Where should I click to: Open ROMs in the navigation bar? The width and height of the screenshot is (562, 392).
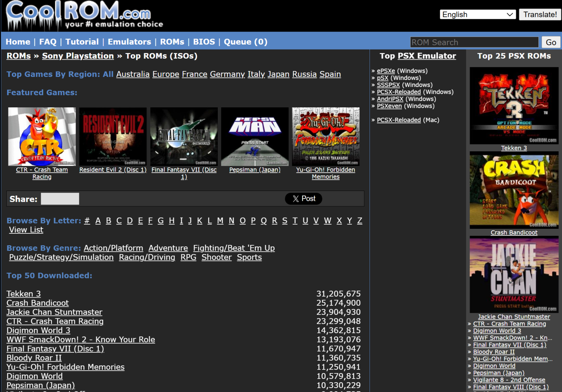172,42
